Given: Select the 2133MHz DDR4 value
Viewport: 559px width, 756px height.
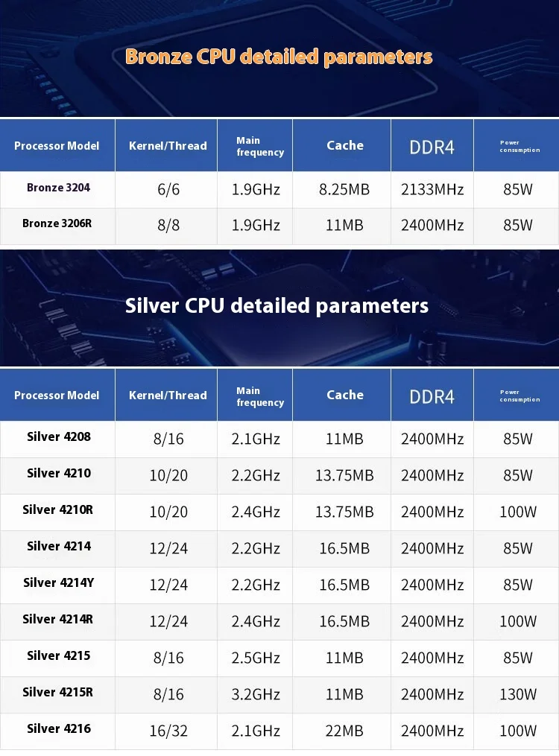Looking at the screenshot, I should click(x=432, y=189).
